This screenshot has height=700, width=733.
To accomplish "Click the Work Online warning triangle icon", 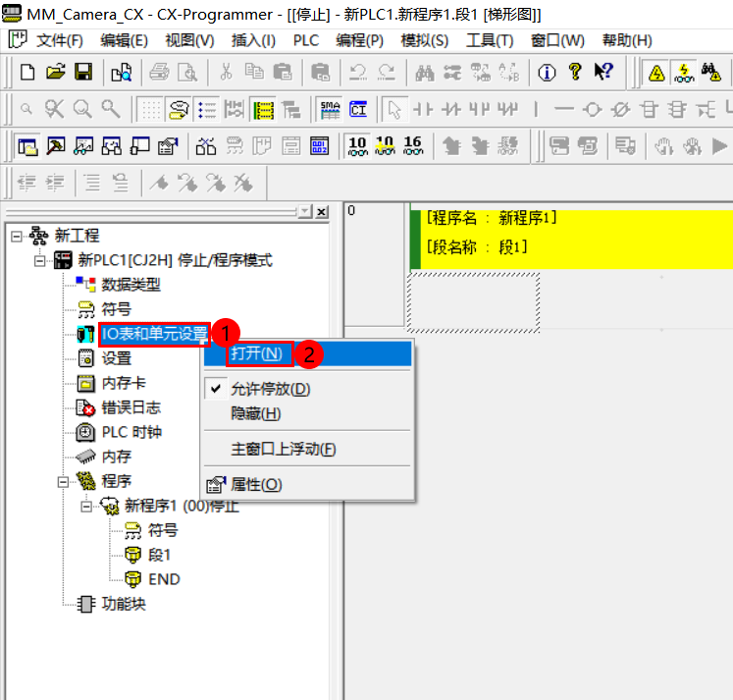I will 656,73.
